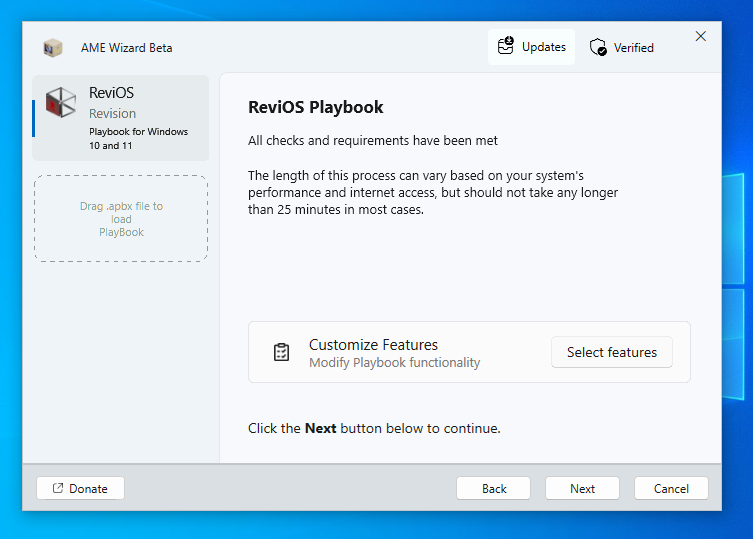Click 'Click the Next button below' instruction

tap(374, 428)
